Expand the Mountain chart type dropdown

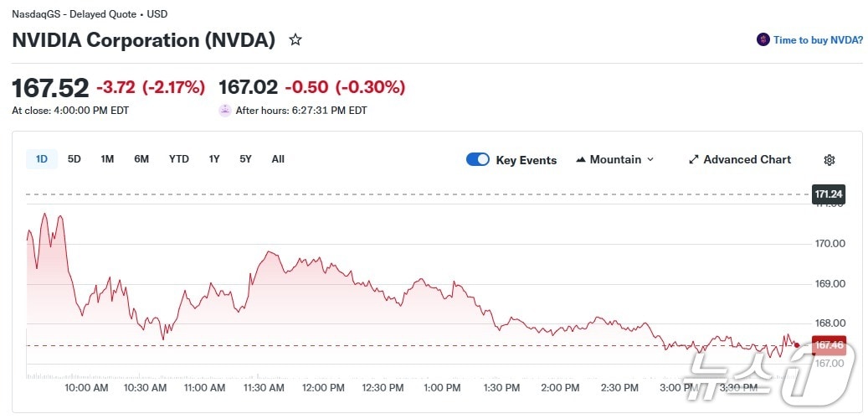pyautogui.click(x=650, y=160)
